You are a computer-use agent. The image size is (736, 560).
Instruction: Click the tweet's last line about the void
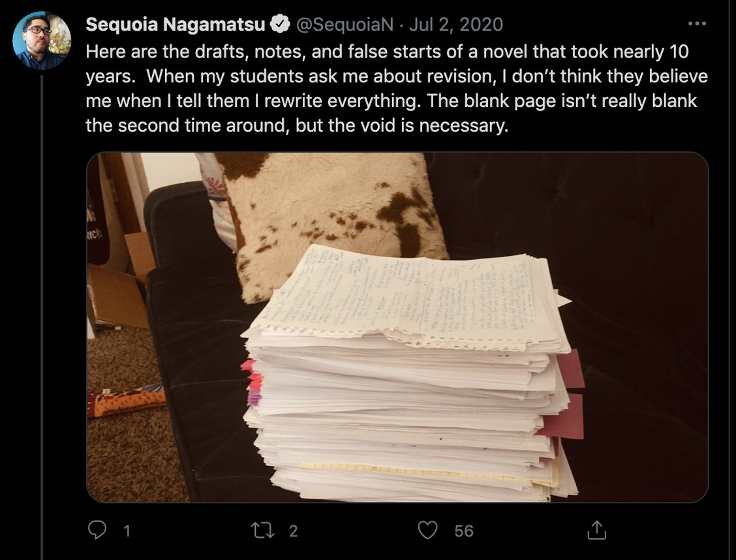point(297,125)
